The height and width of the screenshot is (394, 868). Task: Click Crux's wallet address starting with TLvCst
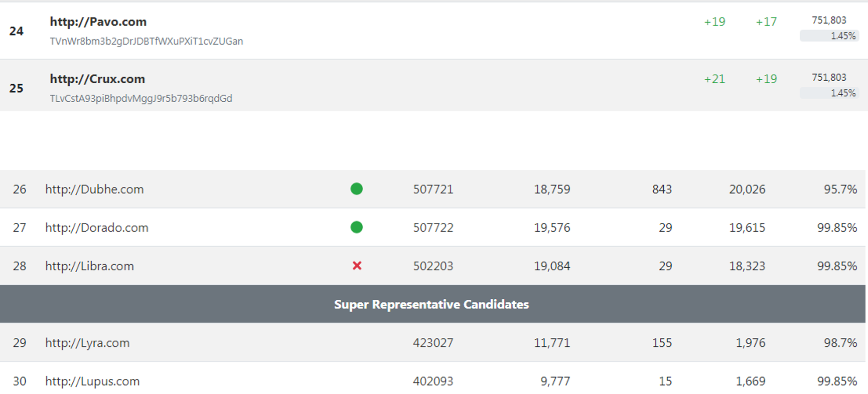(140, 98)
